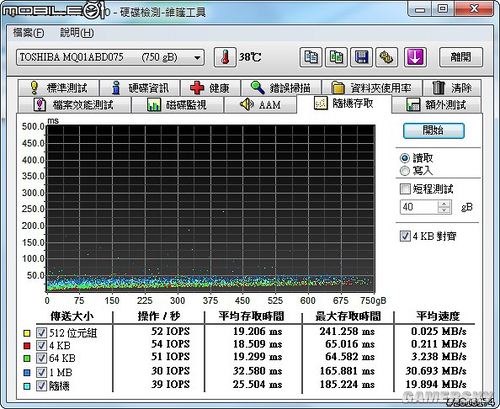
Task: Open the 檔案(F) menu
Action: point(28,33)
